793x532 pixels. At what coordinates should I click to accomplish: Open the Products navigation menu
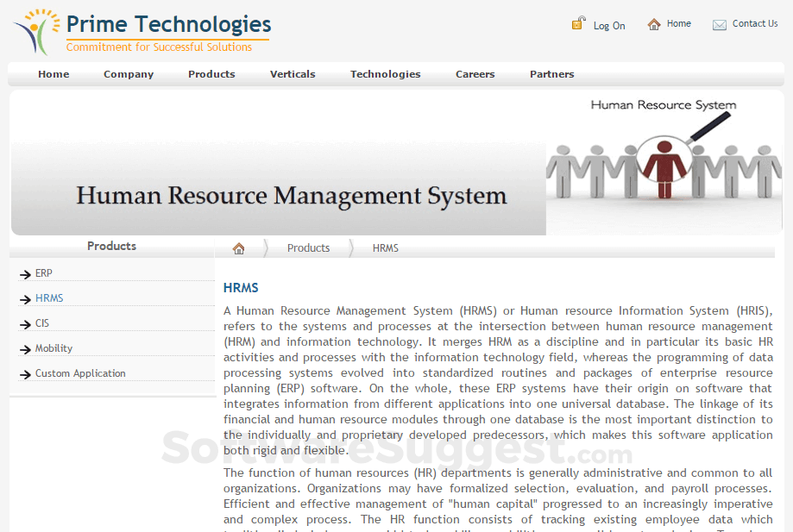[211, 74]
